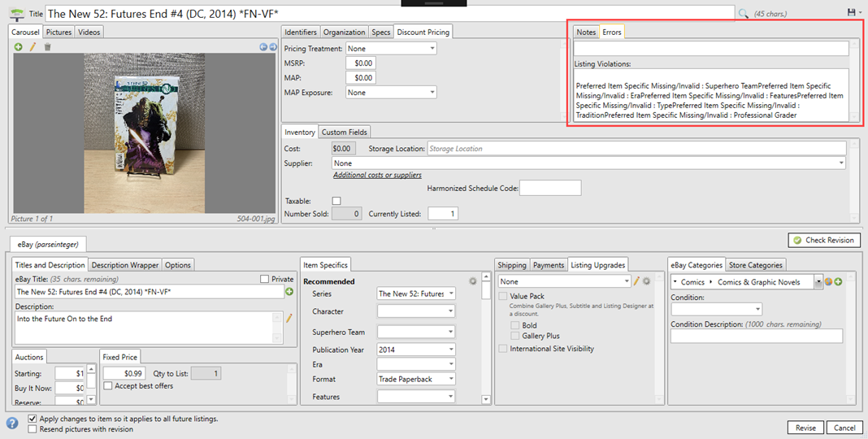Enable International Site Visibility
This screenshot has height=439, width=868.
(x=502, y=349)
